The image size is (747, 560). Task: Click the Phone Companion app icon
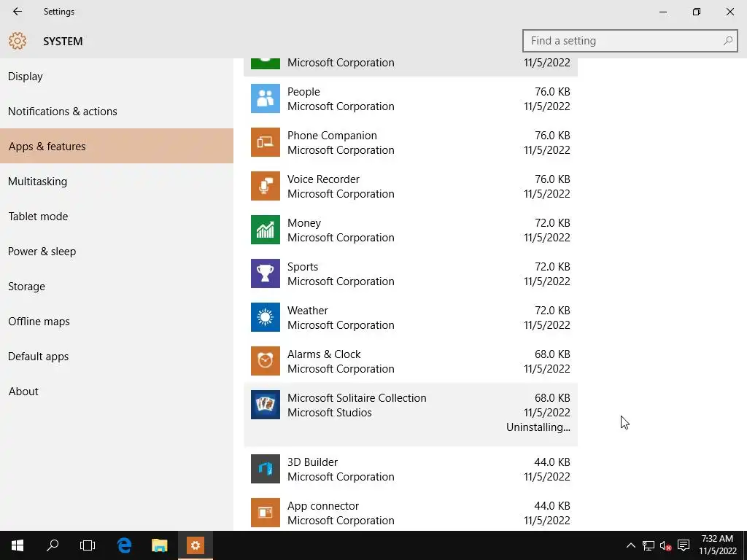266,142
